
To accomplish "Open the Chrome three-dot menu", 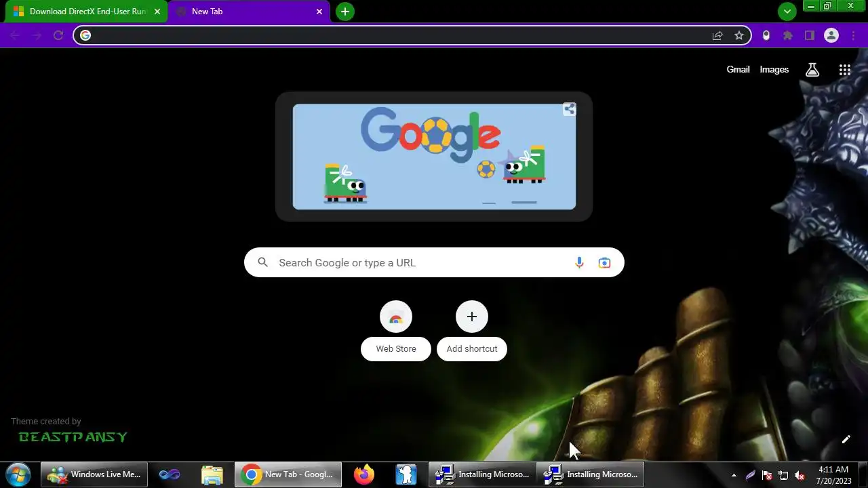I will (853, 35).
